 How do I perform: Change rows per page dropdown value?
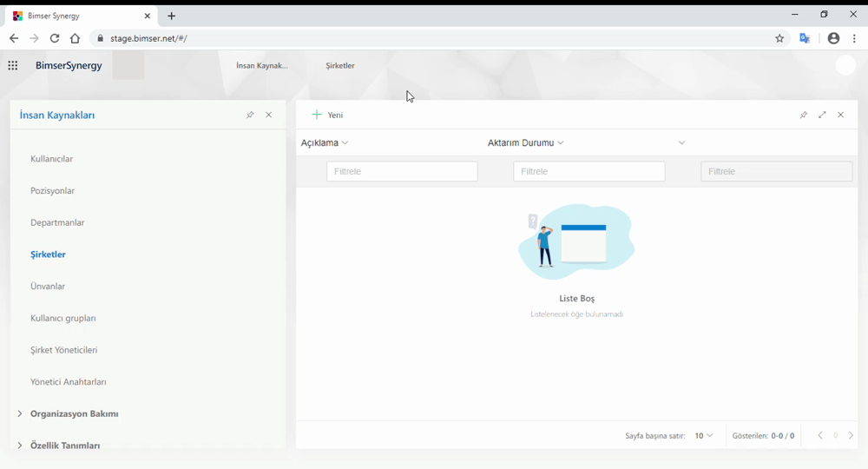[704, 436]
